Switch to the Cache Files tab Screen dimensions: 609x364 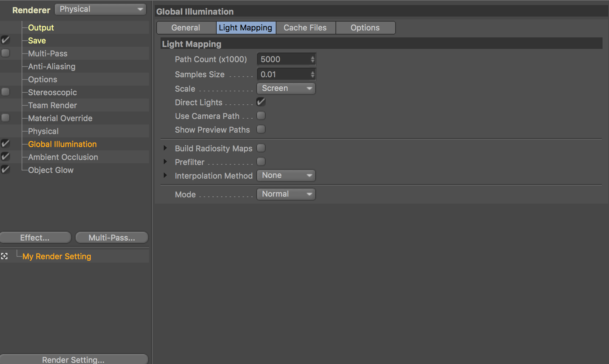[x=305, y=28]
